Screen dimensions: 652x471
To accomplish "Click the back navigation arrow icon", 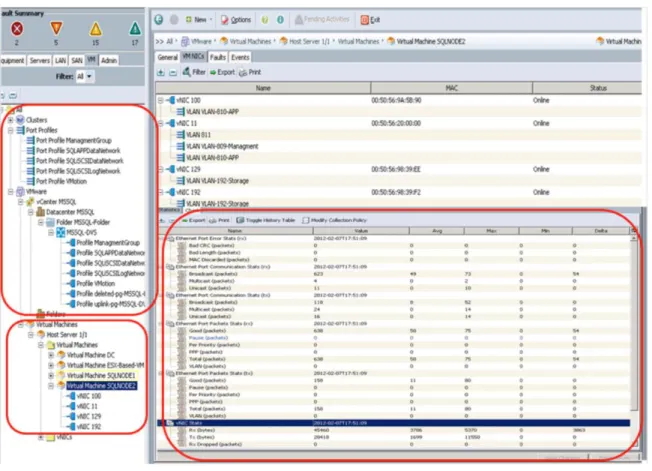I will (159, 20).
